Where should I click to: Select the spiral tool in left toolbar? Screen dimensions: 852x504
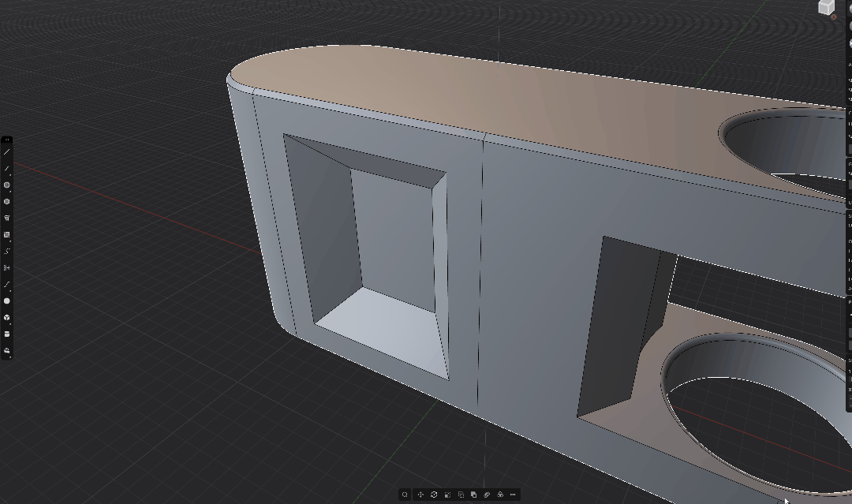click(x=6, y=252)
